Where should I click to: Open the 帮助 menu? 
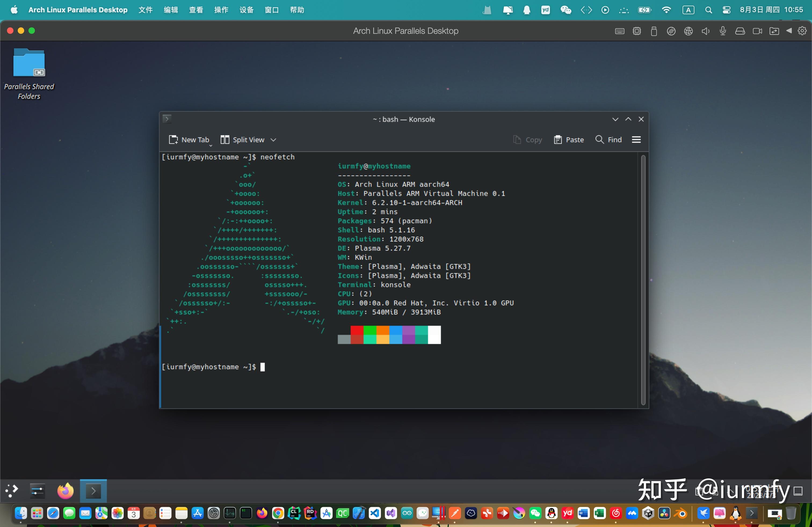(x=296, y=10)
